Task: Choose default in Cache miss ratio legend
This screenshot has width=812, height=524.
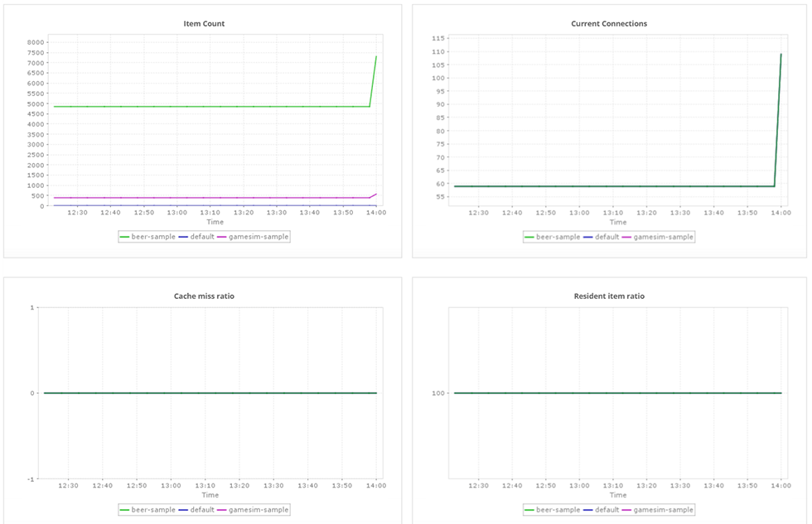Action: click(196, 510)
